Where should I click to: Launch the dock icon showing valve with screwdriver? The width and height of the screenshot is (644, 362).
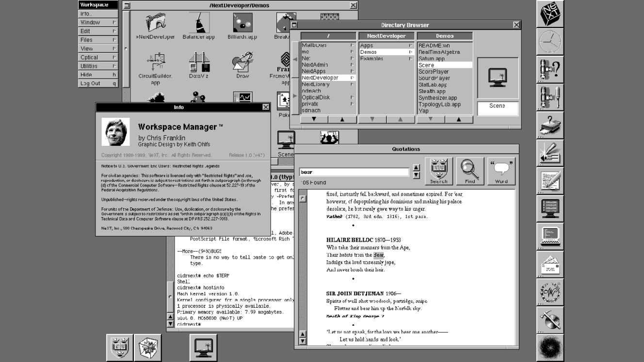550,97
